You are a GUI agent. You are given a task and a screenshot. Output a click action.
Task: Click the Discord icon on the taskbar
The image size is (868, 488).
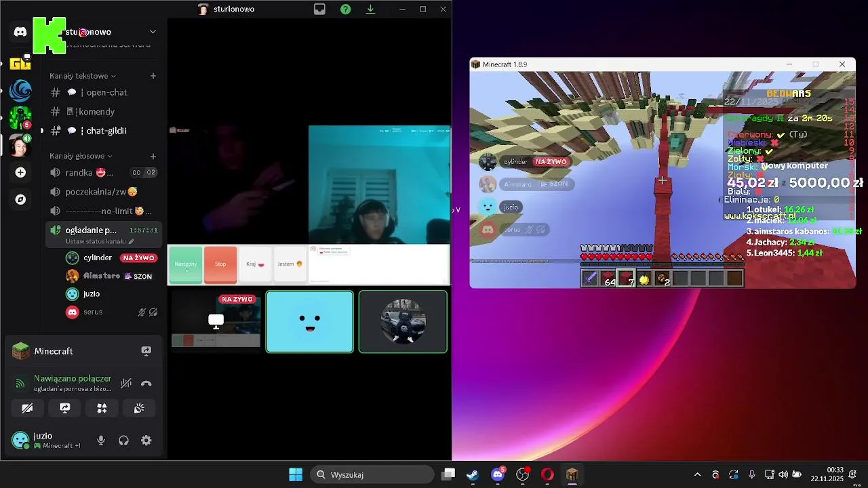[x=498, y=474]
